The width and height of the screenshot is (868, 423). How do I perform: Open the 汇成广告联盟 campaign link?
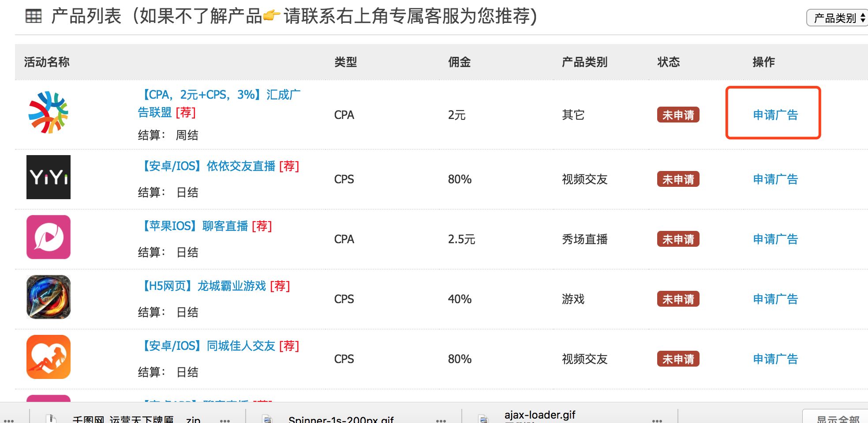(x=219, y=104)
